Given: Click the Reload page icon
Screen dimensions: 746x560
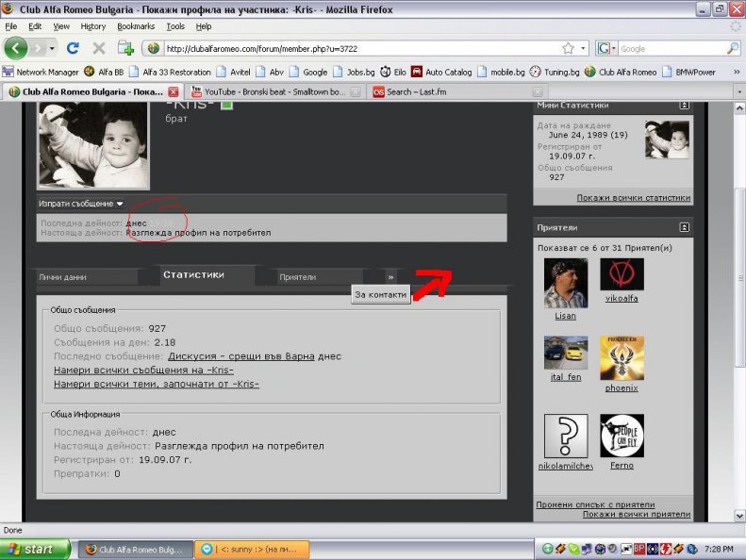Looking at the screenshot, I should click(x=75, y=48).
